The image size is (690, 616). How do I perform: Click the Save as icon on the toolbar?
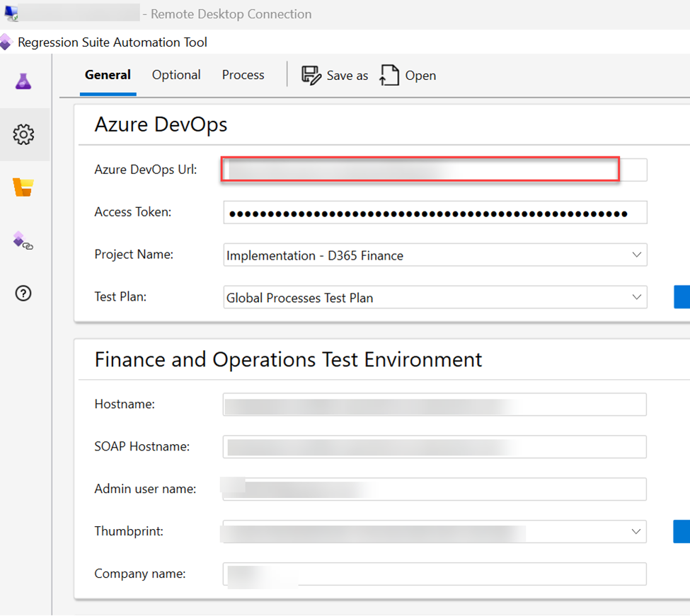311,74
